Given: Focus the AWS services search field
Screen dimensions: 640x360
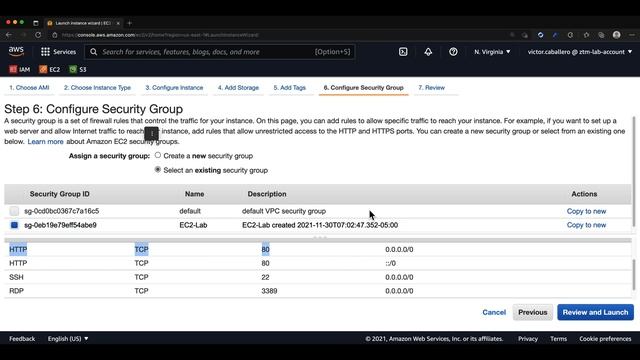Looking at the screenshot, I should pyautogui.click(x=220, y=52).
